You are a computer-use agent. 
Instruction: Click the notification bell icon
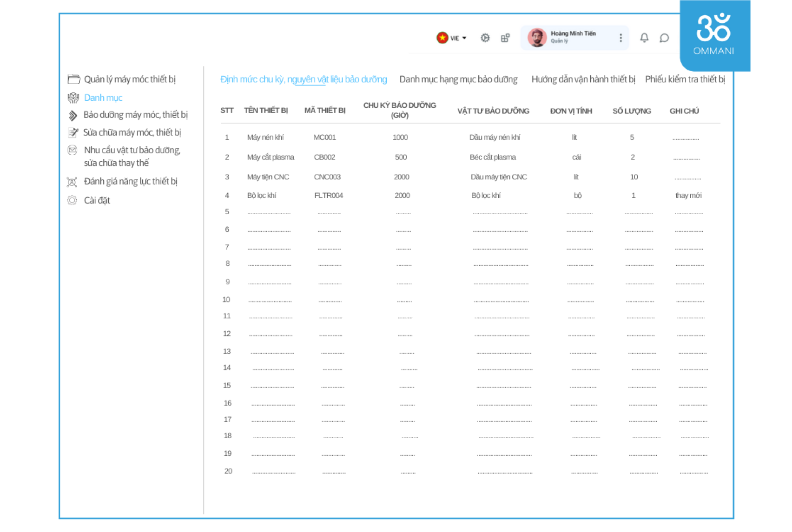[x=644, y=38]
